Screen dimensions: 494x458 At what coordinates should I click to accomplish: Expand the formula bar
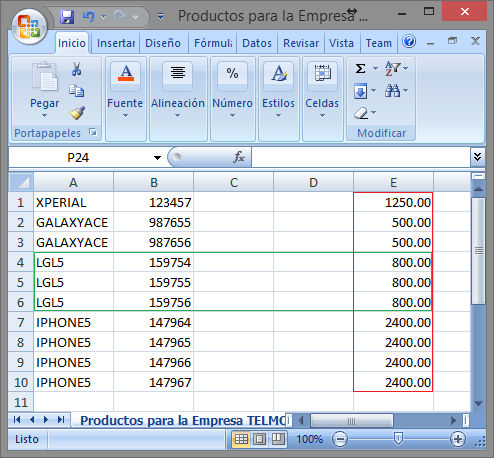click(x=478, y=157)
